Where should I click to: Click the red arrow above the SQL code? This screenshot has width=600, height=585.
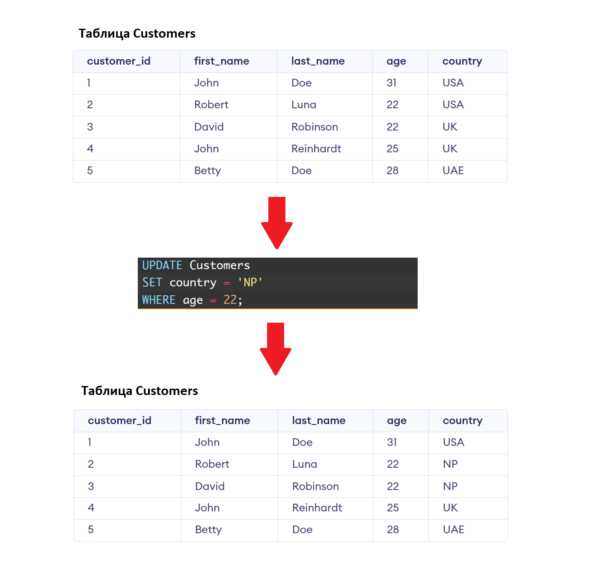click(276, 222)
